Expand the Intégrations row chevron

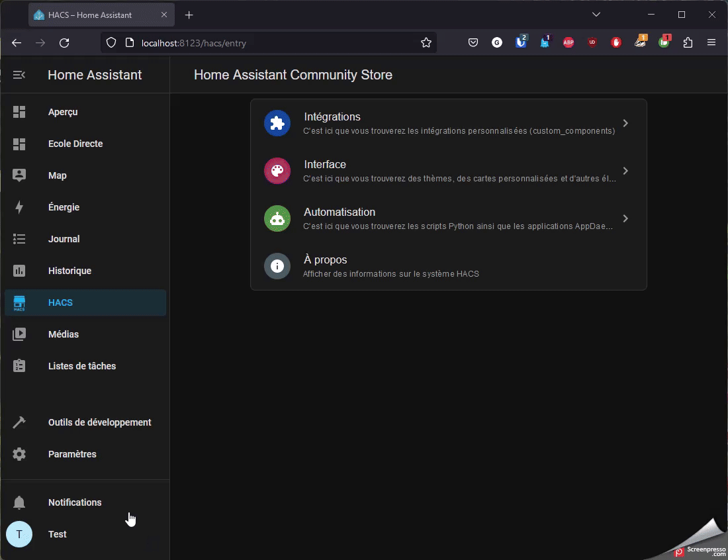point(625,123)
